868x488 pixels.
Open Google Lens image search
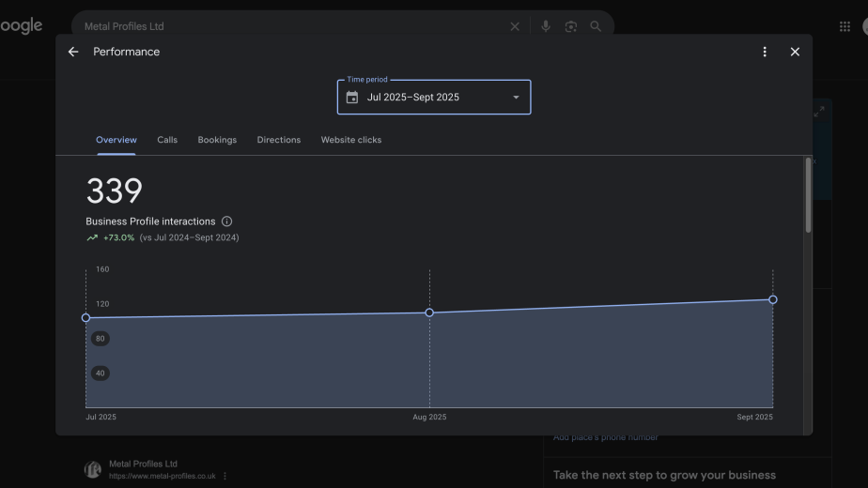[570, 26]
